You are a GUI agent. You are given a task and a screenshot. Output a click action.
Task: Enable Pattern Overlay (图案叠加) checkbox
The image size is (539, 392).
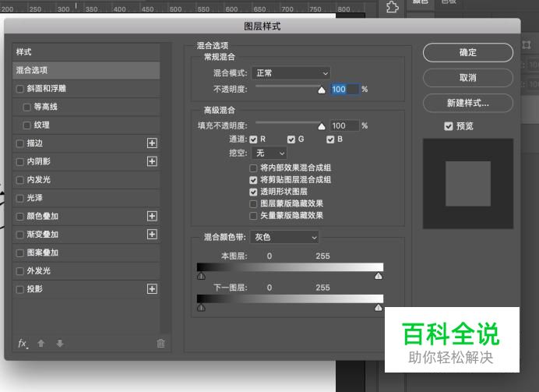[x=20, y=253]
